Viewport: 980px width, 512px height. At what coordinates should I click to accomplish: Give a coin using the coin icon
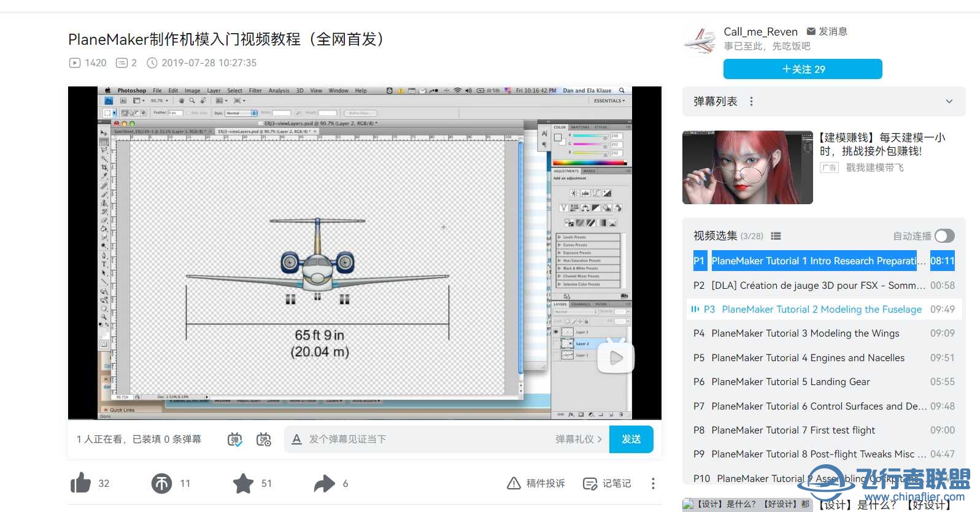click(162, 483)
